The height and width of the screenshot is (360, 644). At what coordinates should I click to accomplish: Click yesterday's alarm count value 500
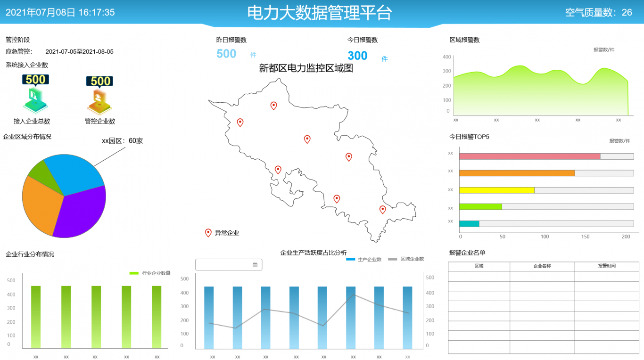click(226, 54)
